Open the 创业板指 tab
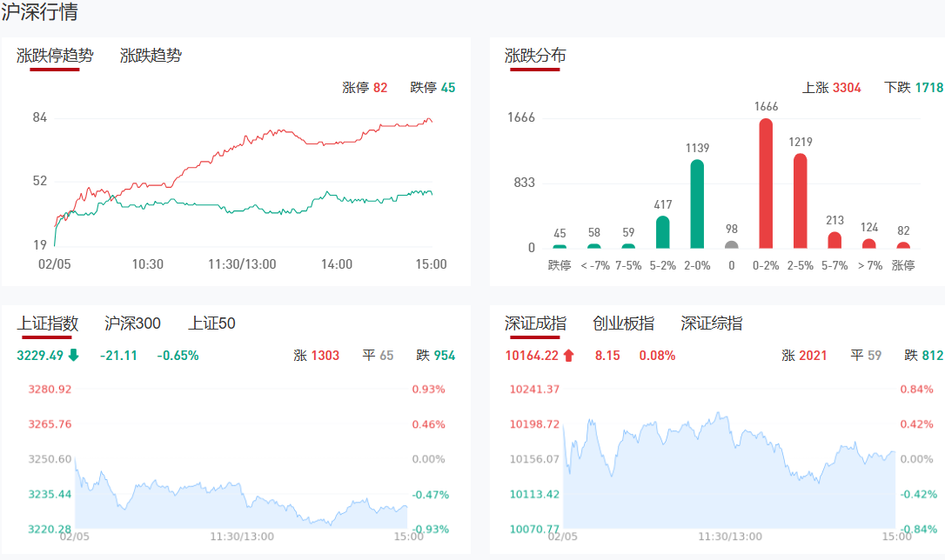The height and width of the screenshot is (560, 945). point(623,323)
